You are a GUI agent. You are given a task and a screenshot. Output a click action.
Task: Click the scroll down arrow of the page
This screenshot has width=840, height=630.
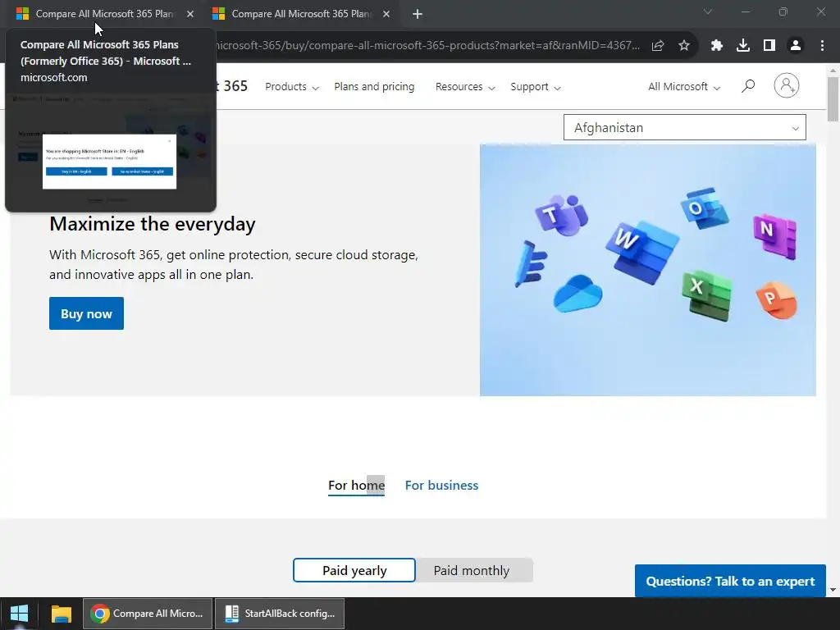coord(833,590)
